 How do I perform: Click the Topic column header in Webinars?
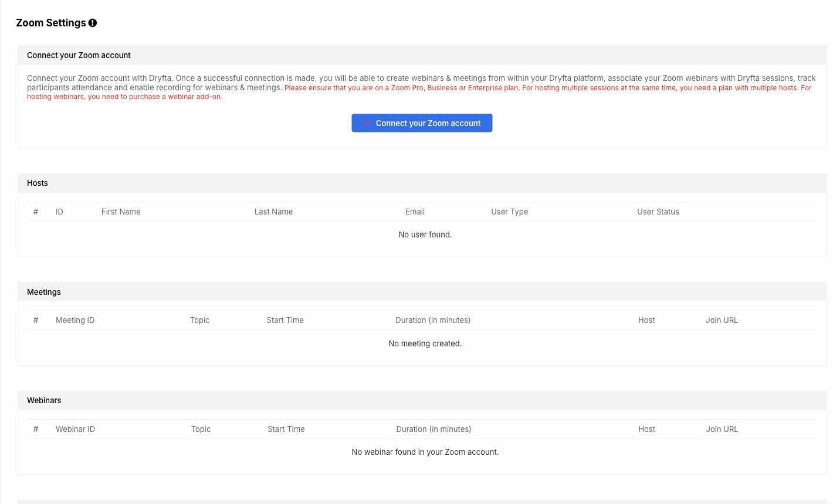201,429
